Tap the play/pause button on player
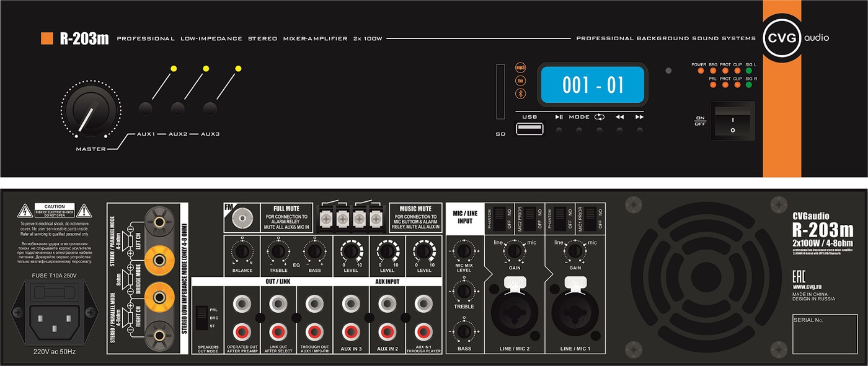868x366 pixels. coord(559,131)
